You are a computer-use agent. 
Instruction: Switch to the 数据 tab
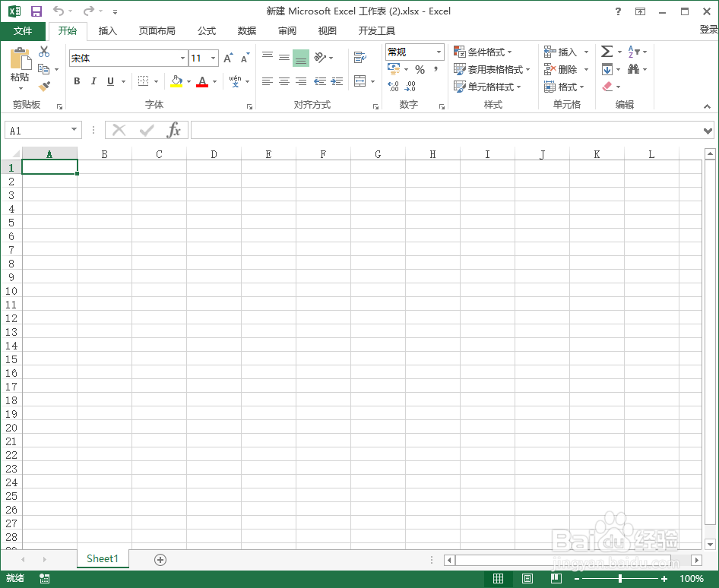pos(247,30)
